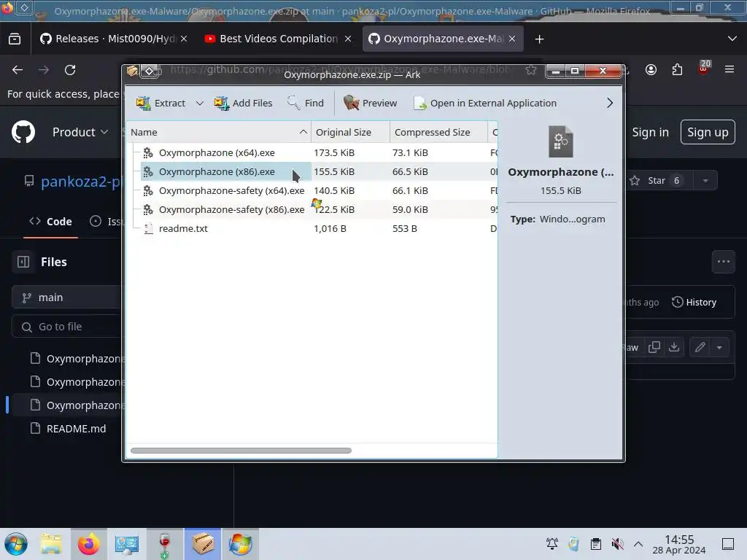Viewport: 747px width, 560px height.
Task: Open the Star dropdown arrow on GitHub
Action: point(705,181)
